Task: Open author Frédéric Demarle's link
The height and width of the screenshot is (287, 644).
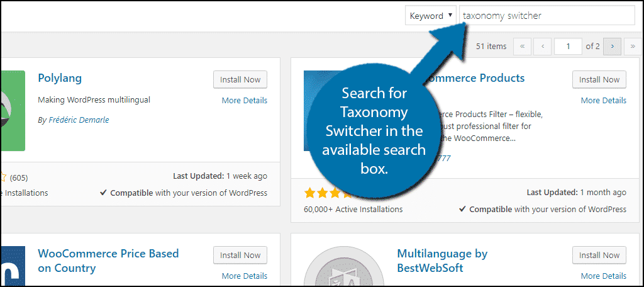Action: pos(79,120)
